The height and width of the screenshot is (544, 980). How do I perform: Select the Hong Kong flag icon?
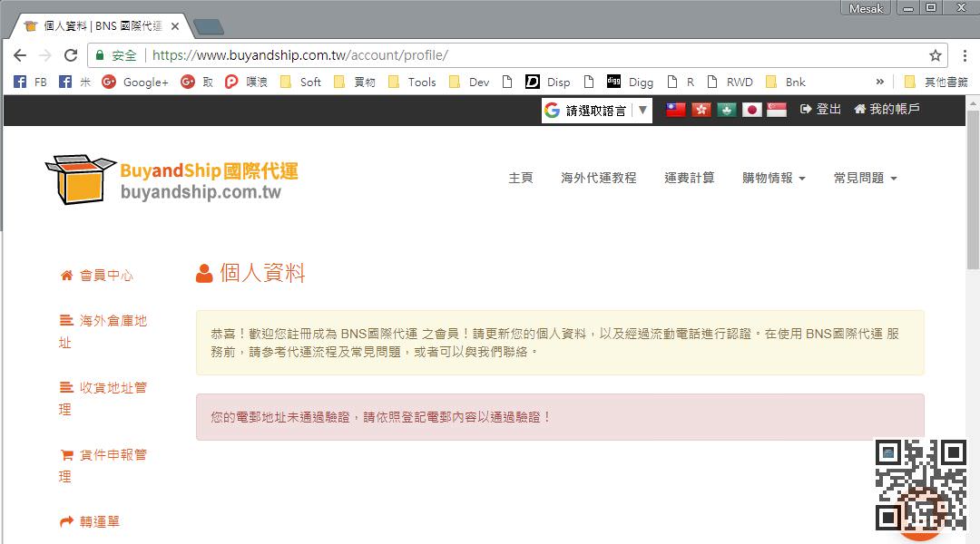click(701, 110)
